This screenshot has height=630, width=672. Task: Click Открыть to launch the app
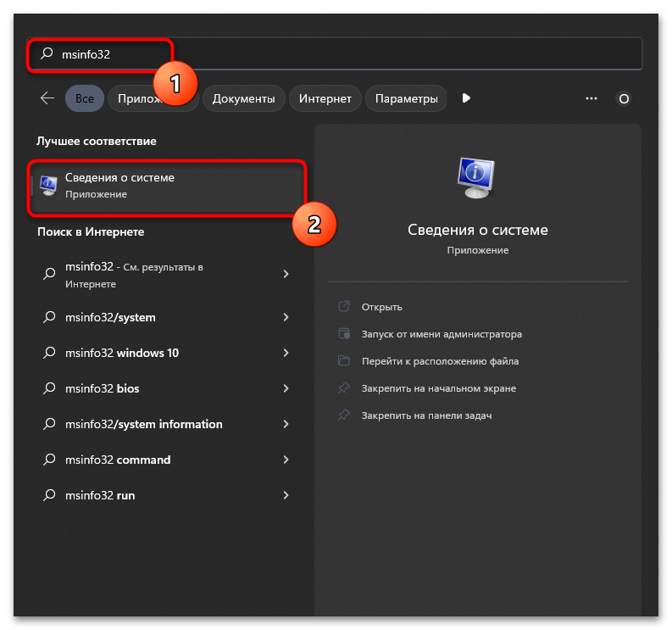[381, 307]
